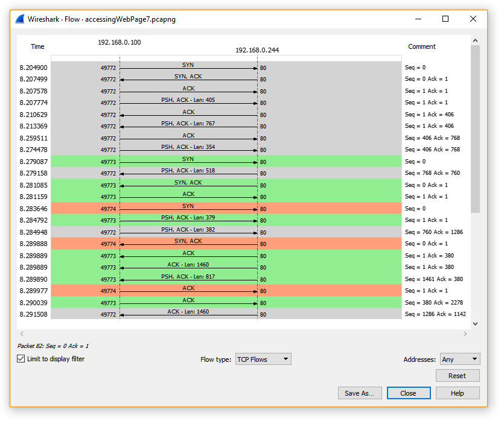Close the Flow dialog with Close button
The height and width of the screenshot is (424, 504).
(x=408, y=393)
